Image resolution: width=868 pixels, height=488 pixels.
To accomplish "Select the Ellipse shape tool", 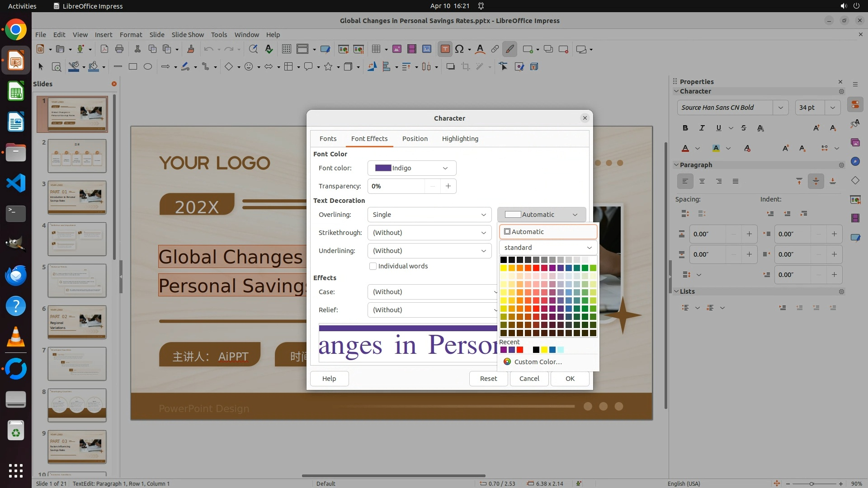I will pos(148,67).
